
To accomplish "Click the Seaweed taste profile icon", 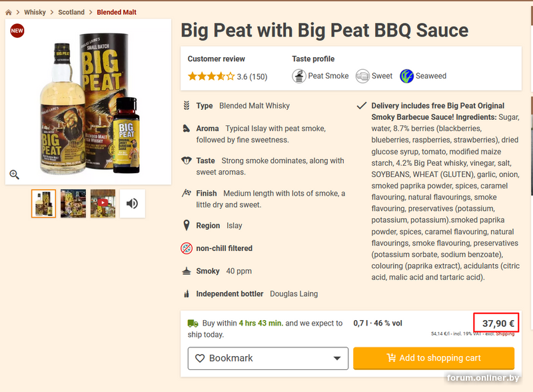I will tap(406, 76).
